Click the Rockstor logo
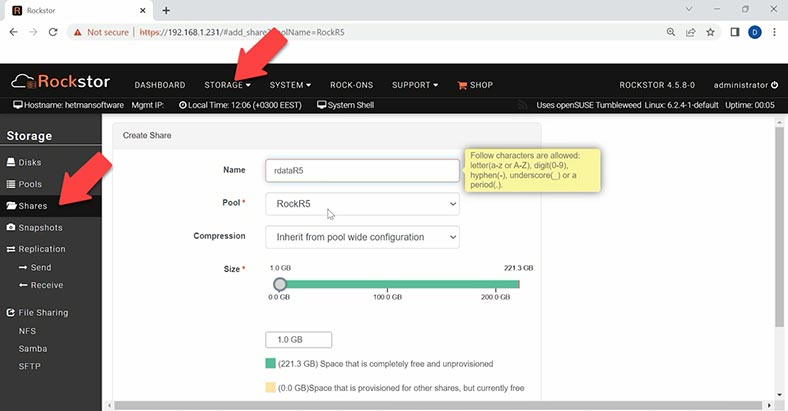The image size is (788, 411). tap(60, 81)
